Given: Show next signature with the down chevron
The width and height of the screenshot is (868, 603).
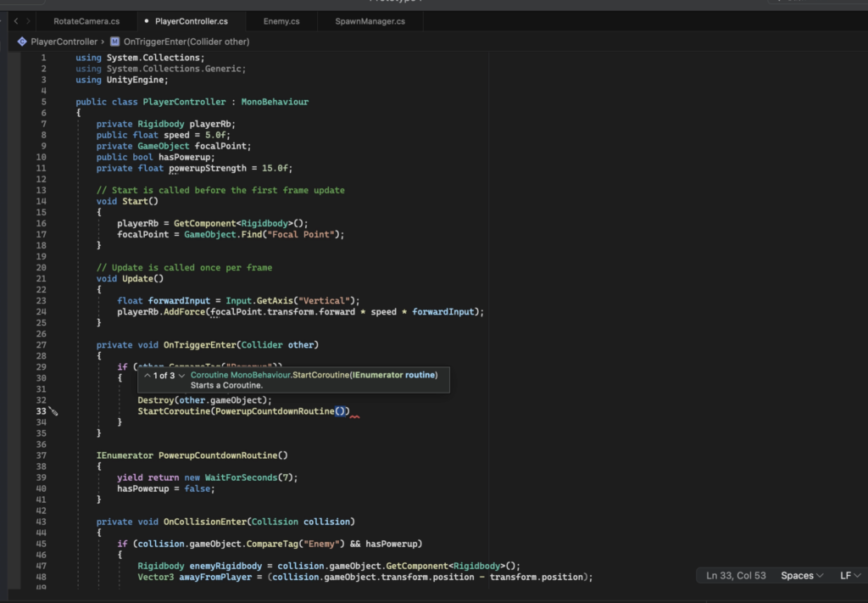Looking at the screenshot, I should [181, 375].
